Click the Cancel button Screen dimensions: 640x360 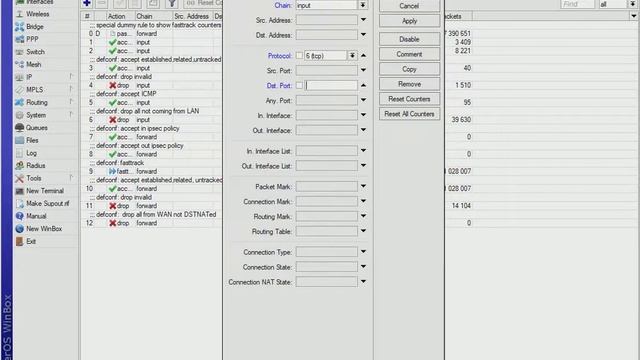pyautogui.click(x=409, y=6)
